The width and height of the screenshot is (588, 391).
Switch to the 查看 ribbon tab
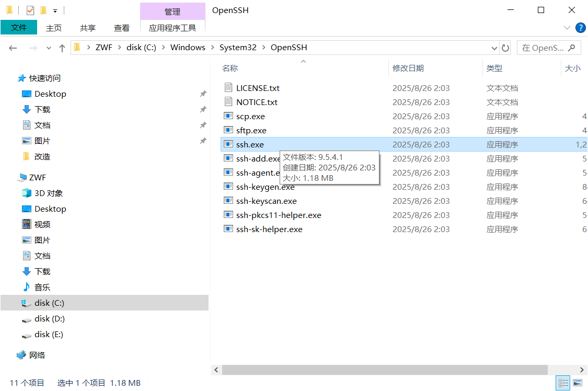(121, 28)
